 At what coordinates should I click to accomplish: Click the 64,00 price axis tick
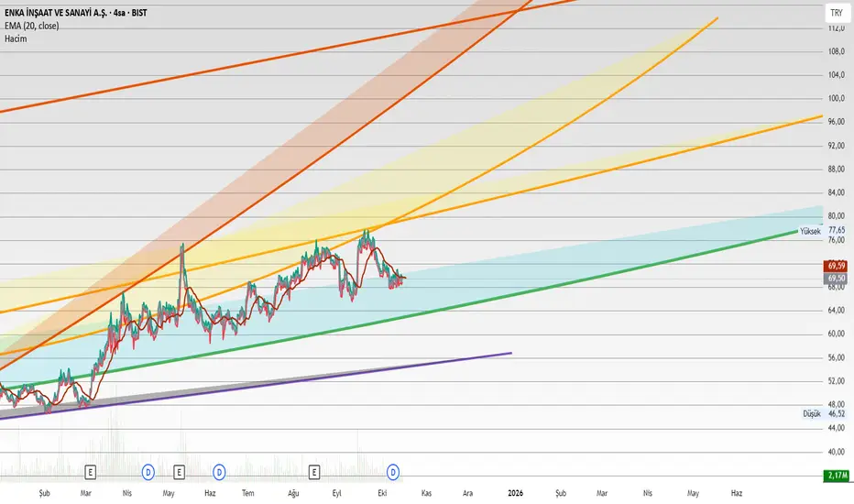(837, 311)
